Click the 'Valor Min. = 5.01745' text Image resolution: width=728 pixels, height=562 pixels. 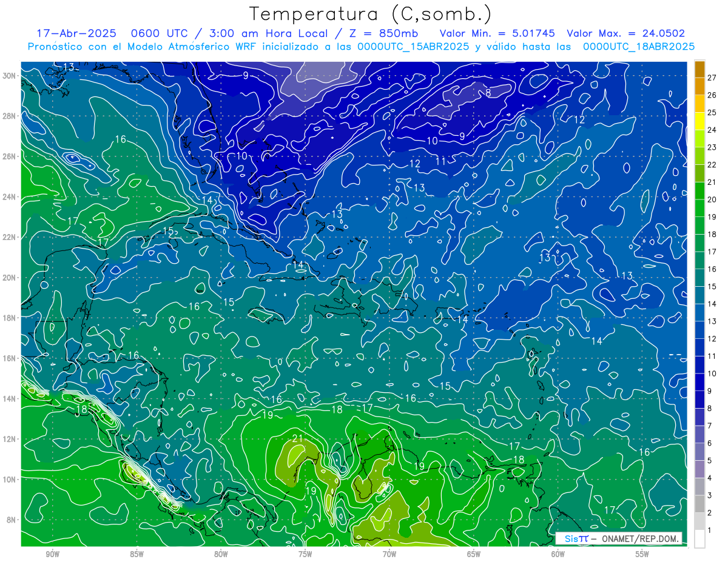click(497, 33)
